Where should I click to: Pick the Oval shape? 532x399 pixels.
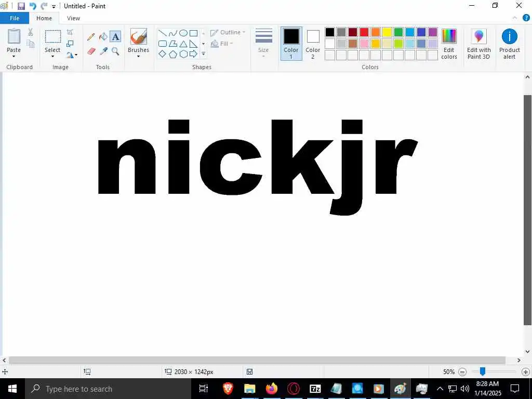pos(183,33)
